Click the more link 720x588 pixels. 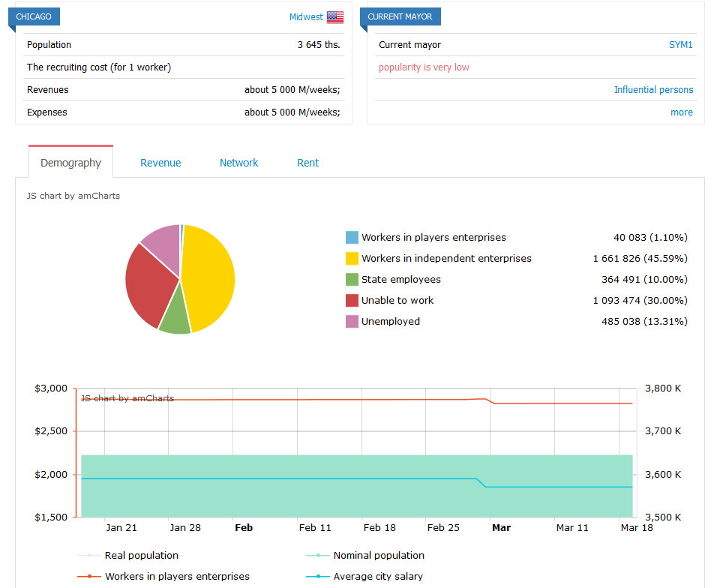pos(682,112)
